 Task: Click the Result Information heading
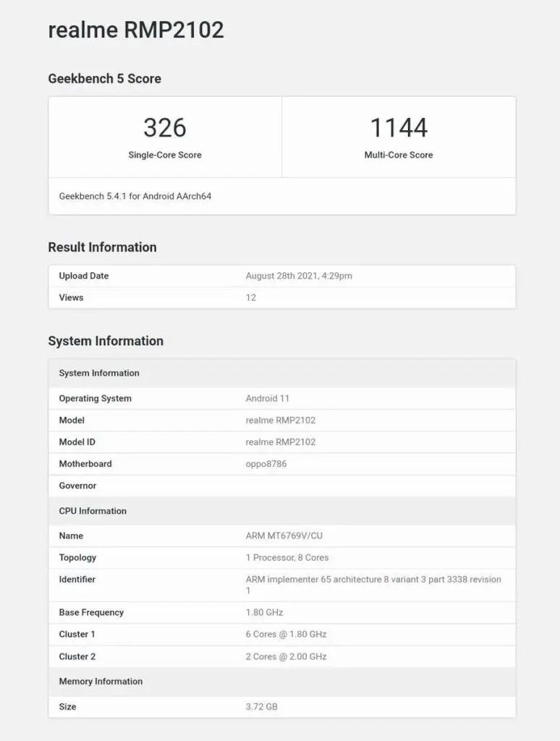pyautogui.click(x=102, y=247)
